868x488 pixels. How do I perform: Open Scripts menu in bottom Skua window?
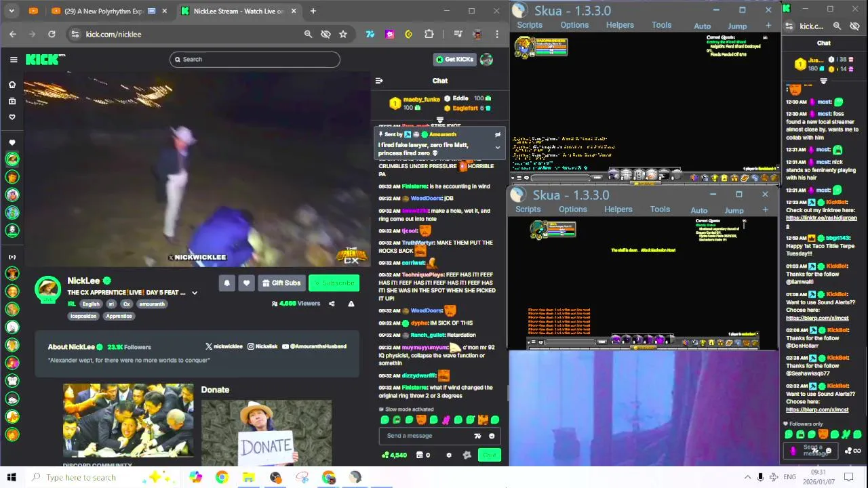pos(528,209)
